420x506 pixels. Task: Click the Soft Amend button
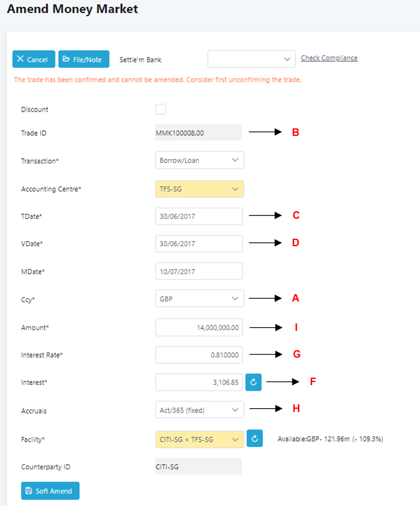point(50,491)
